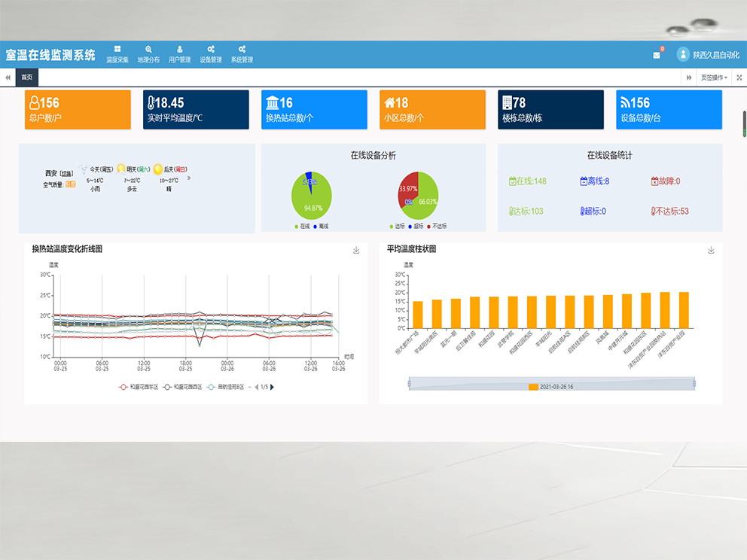Expand more weather days with the chevron
747x560 pixels.
189,178
